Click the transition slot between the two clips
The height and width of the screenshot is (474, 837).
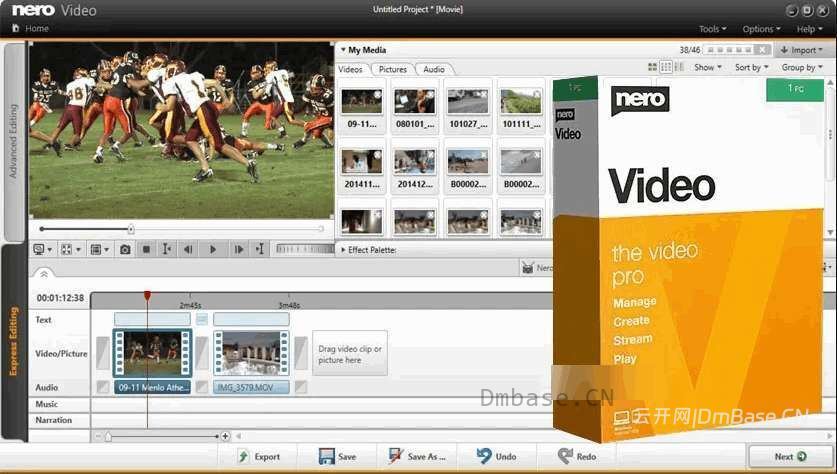click(x=202, y=353)
